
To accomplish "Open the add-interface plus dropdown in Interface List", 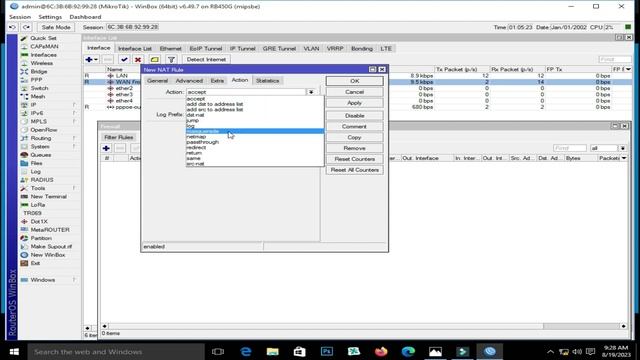I will 91,60.
